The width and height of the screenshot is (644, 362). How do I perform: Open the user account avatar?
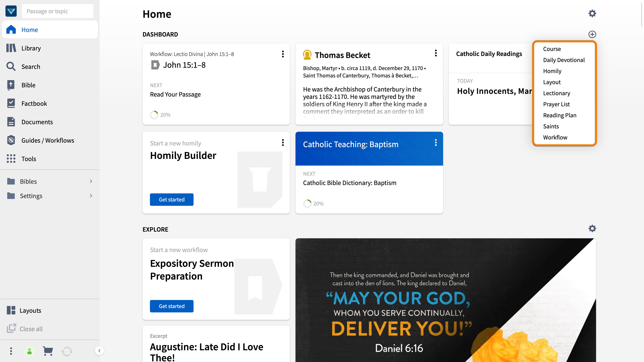(30, 351)
